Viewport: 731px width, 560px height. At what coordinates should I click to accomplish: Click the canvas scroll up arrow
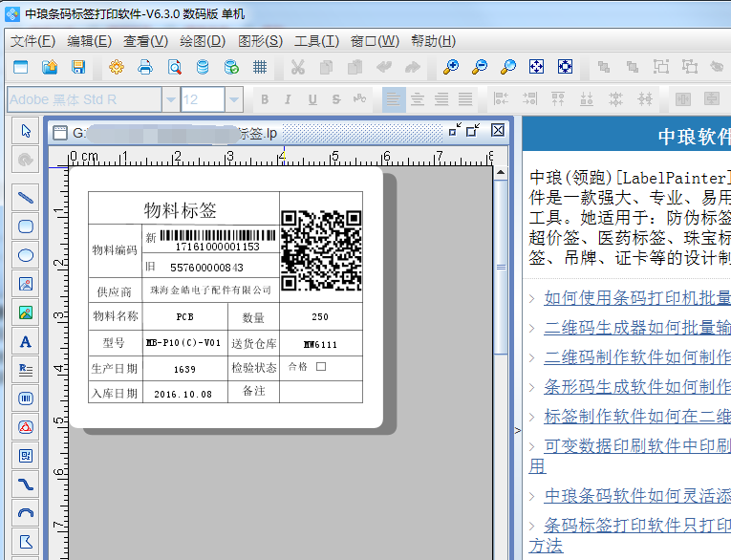tap(501, 173)
